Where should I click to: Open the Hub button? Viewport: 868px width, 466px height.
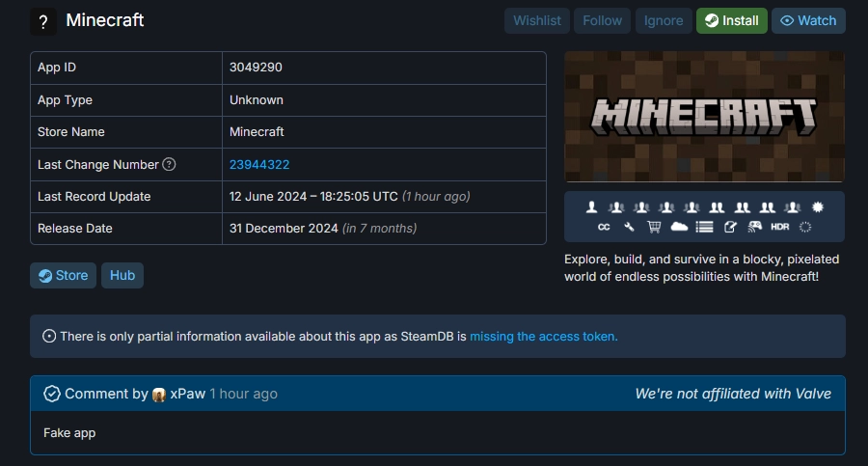pos(122,275)
